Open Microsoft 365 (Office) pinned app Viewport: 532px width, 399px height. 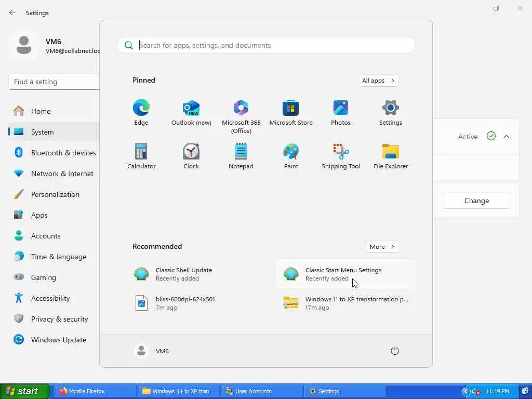point(241,117)
